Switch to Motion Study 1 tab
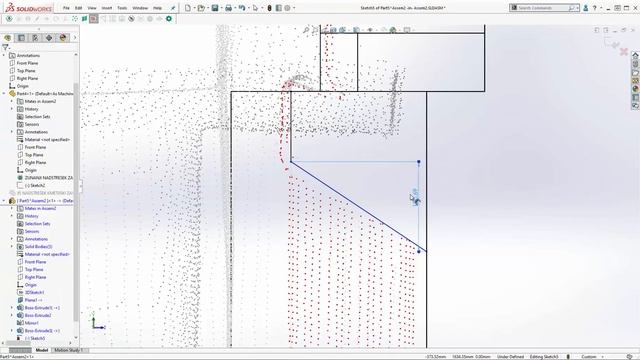Screen dimensions: 640x360 68,350
